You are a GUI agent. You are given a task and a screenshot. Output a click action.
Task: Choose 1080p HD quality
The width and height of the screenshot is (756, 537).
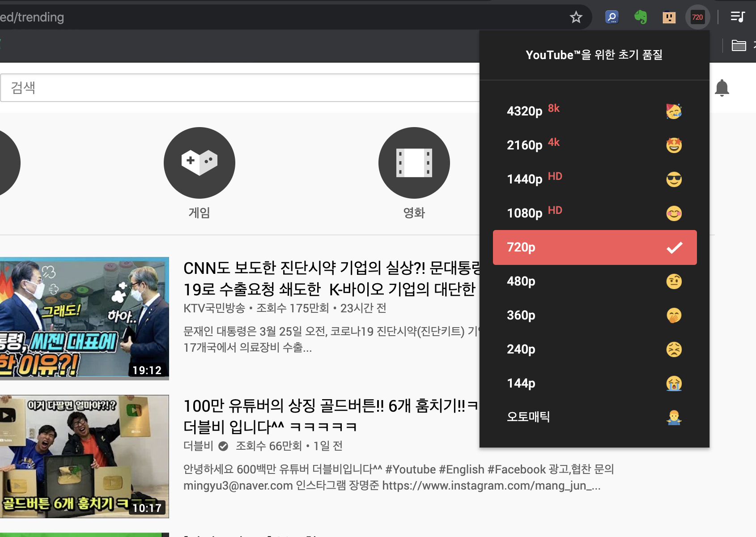coord(595,213)
